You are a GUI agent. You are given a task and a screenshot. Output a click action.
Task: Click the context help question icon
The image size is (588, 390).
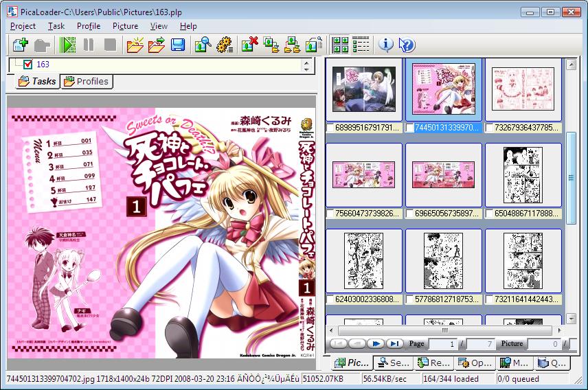(407, 45)
